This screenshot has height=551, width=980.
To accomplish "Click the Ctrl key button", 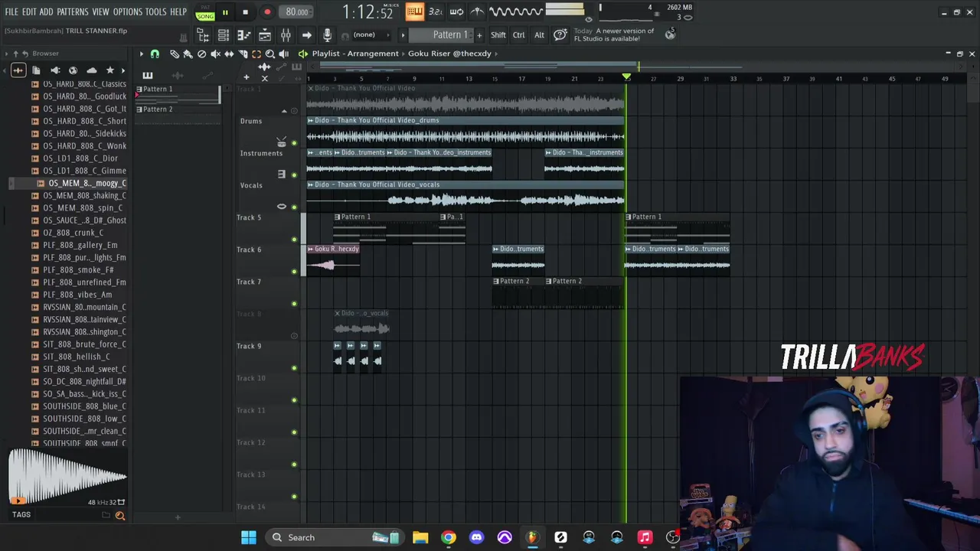I will [x=519, y=35].
